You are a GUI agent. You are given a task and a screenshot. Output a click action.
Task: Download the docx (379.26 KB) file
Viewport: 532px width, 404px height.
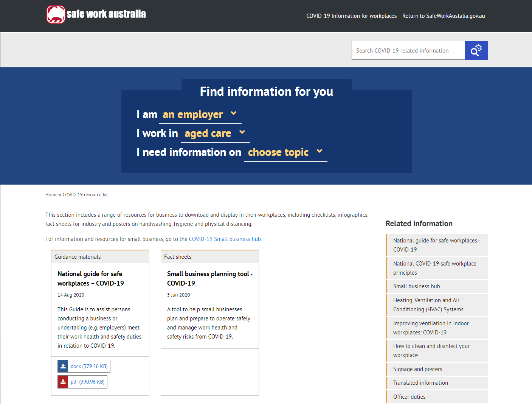pos(89,366)
